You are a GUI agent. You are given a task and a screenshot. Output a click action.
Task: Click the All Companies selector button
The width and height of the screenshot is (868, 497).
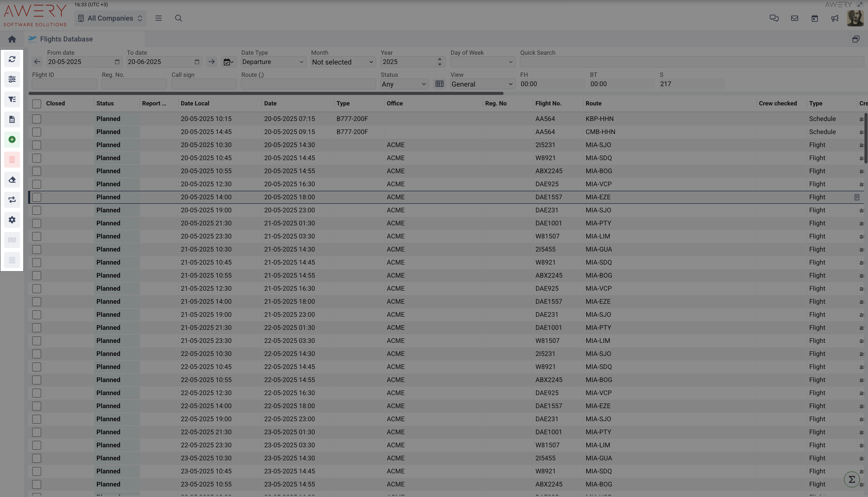pyautogui.click(x=110, y=18)
